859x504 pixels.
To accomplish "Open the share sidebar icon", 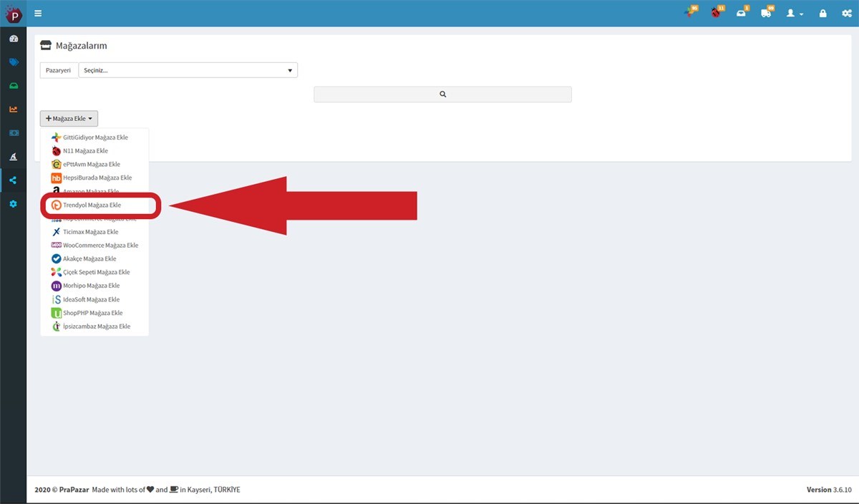I will click(13, 180).
